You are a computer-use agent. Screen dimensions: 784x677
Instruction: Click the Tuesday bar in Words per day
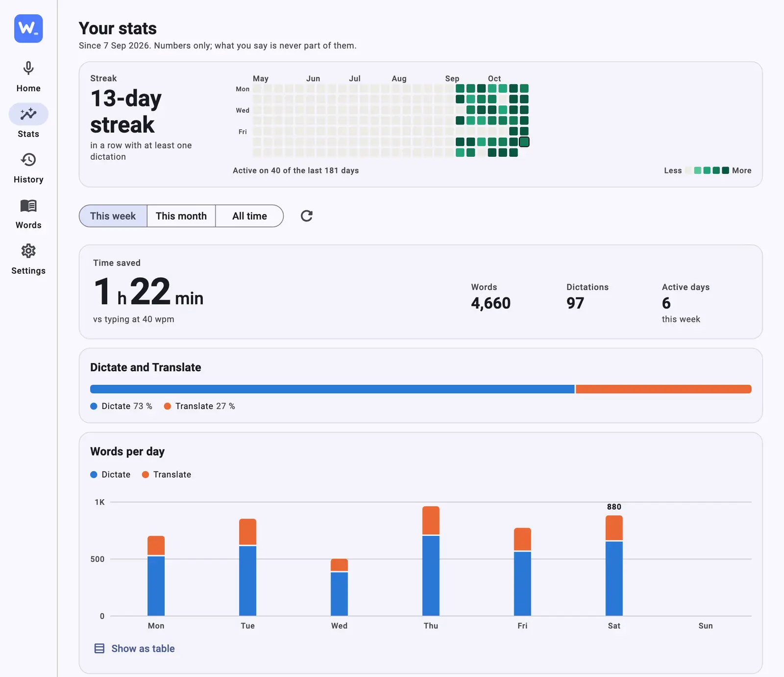[x=247, y=567]
